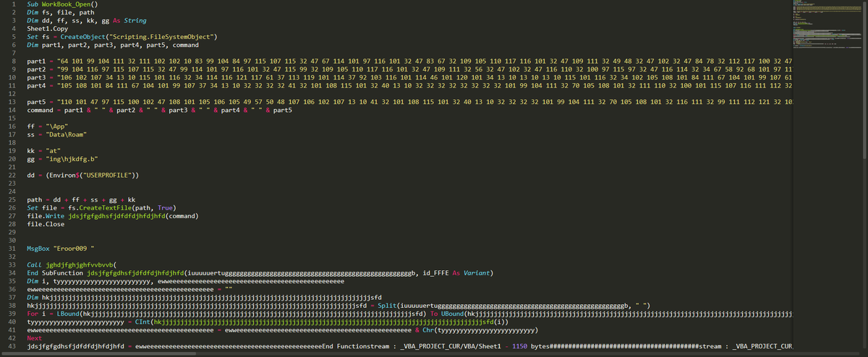
Task: Click the 'End Functionstream : _VBA_PROJECT_CUR/VBA/Sheet1' text
Action: [412, 346]
